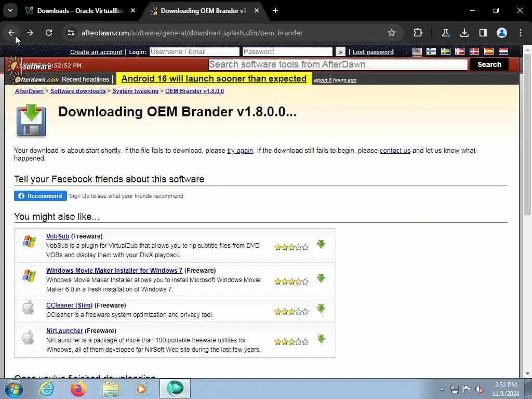Follow the Create an account link
532x399 pixels.
pos(96,52)
